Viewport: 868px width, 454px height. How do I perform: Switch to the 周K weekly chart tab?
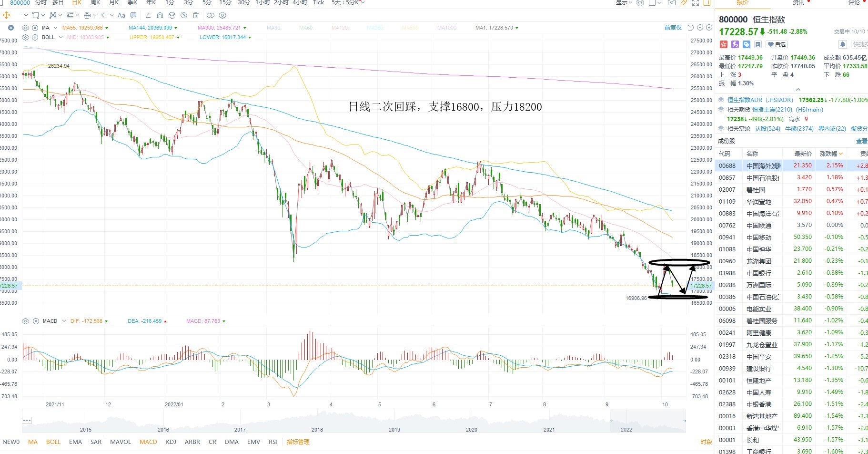click(95, 3)
